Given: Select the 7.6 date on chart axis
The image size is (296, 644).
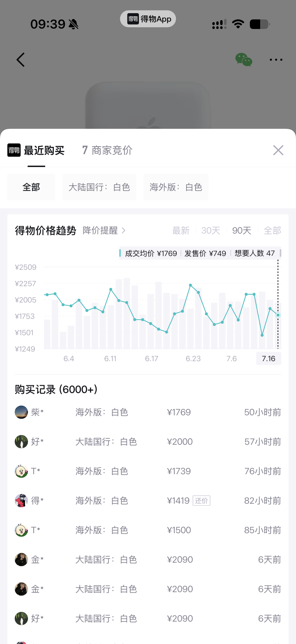Looking at the screenshot, I should (x=231, y=359).
